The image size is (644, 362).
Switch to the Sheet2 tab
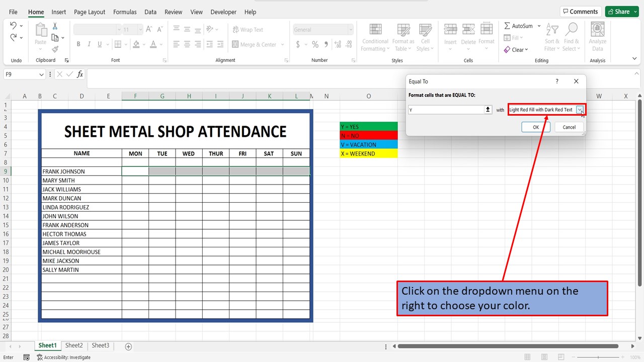pos(73,345)
